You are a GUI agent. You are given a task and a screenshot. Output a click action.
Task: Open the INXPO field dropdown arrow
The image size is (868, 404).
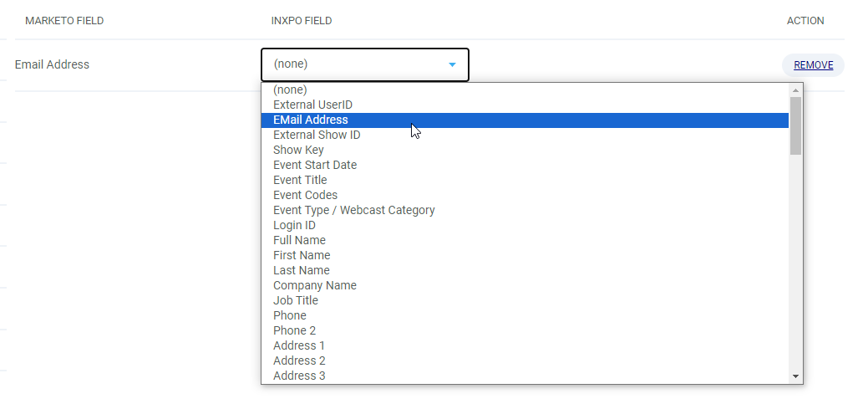452,65
